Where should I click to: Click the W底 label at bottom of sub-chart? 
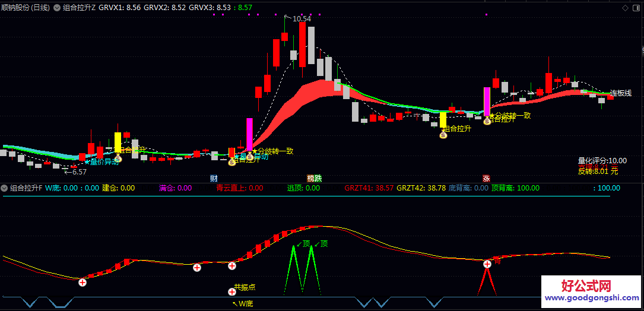click(245, 304)
